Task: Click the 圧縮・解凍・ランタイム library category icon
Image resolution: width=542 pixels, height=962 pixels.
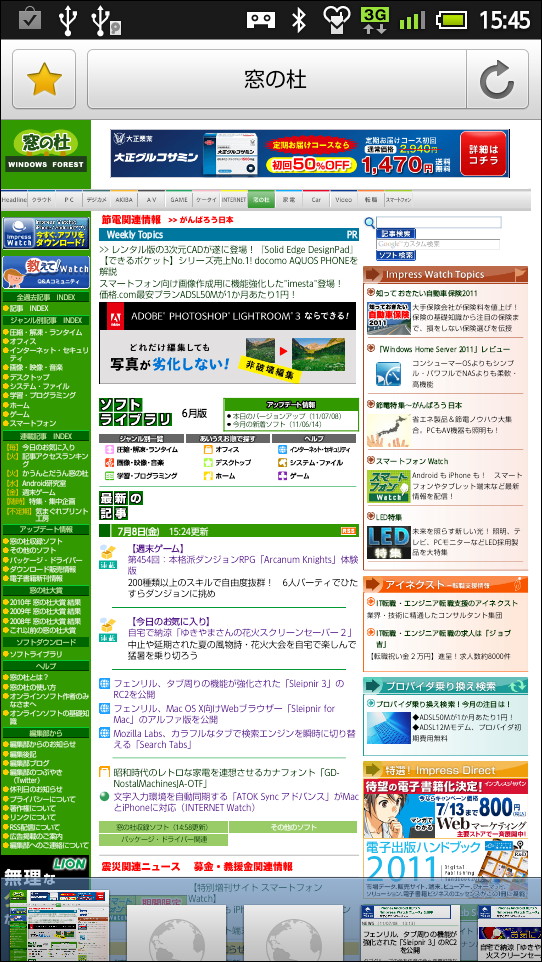Action: (110, 449)
